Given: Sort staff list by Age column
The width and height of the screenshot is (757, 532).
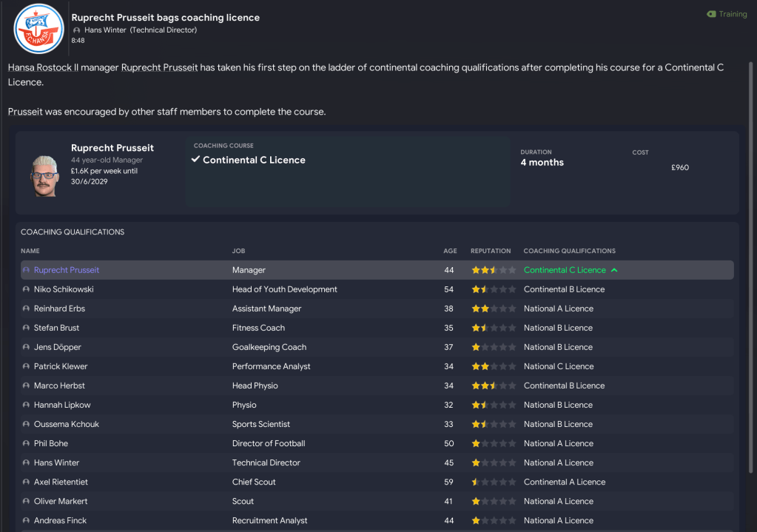Looking at the screenshot, I should tap(450, 251).
